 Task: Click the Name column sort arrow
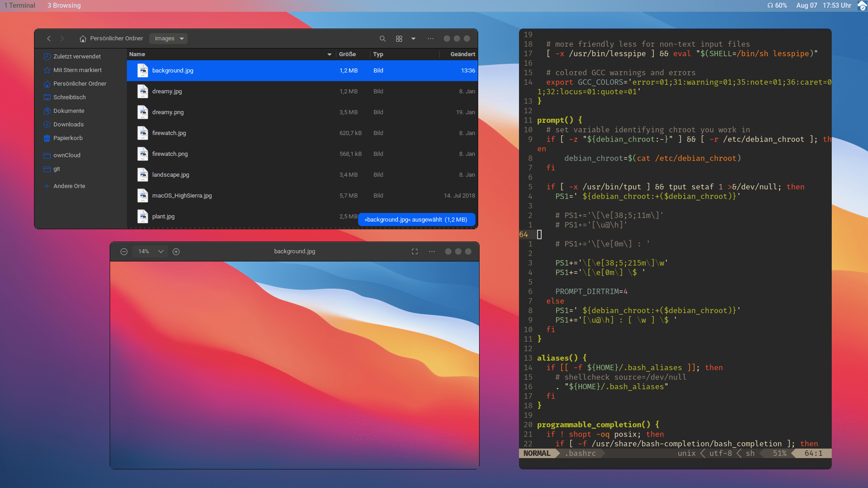click(x=330, y=54)
